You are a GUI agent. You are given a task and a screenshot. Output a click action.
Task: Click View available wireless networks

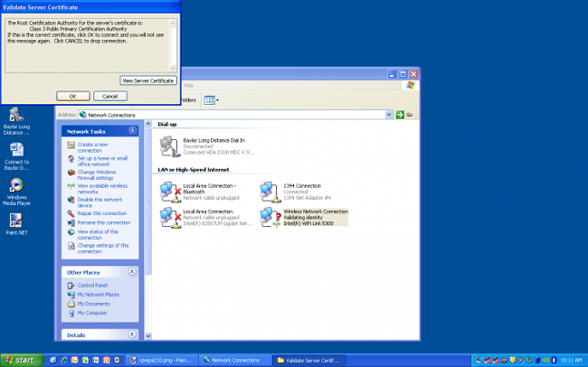click(x=102, y=189)
